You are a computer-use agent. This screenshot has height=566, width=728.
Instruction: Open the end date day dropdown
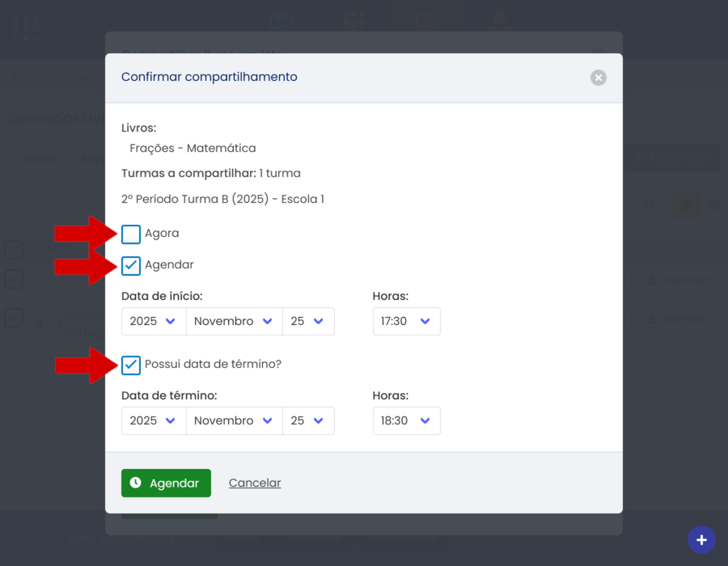pos(307,420)
